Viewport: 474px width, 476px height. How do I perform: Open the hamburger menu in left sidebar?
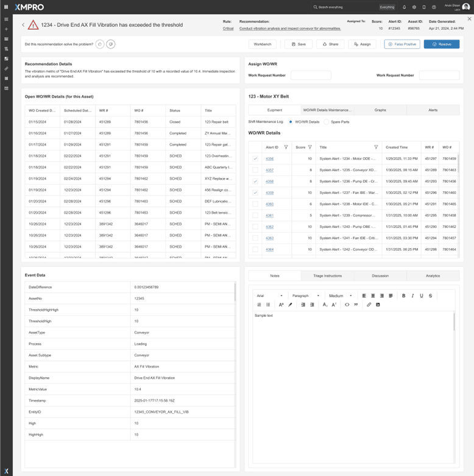point(6,19)
